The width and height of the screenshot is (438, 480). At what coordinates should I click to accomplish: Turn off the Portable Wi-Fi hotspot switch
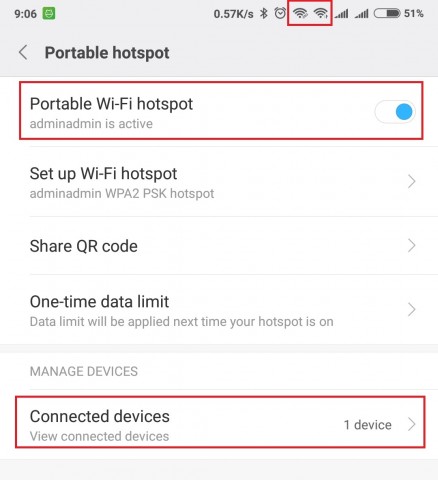point(395,112)
